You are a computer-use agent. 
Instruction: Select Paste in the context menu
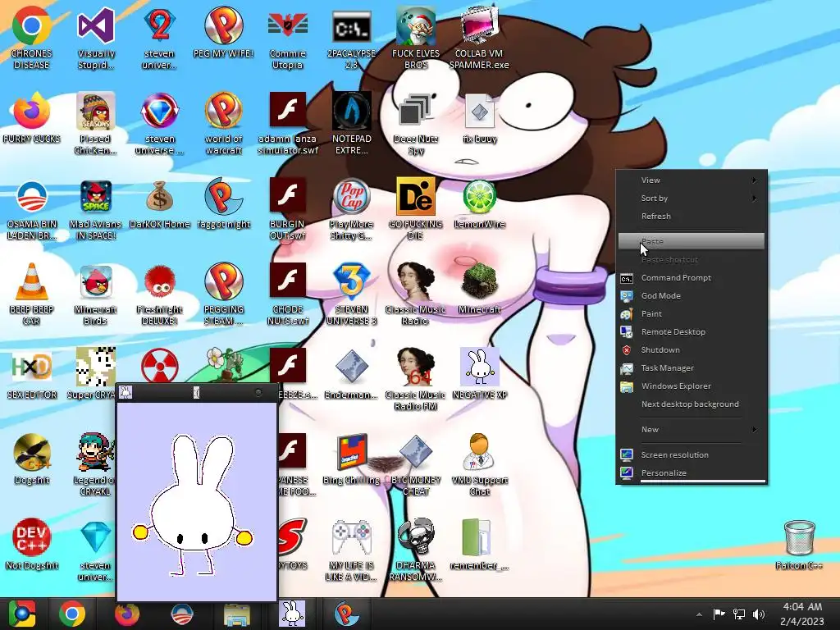point(691,242)
